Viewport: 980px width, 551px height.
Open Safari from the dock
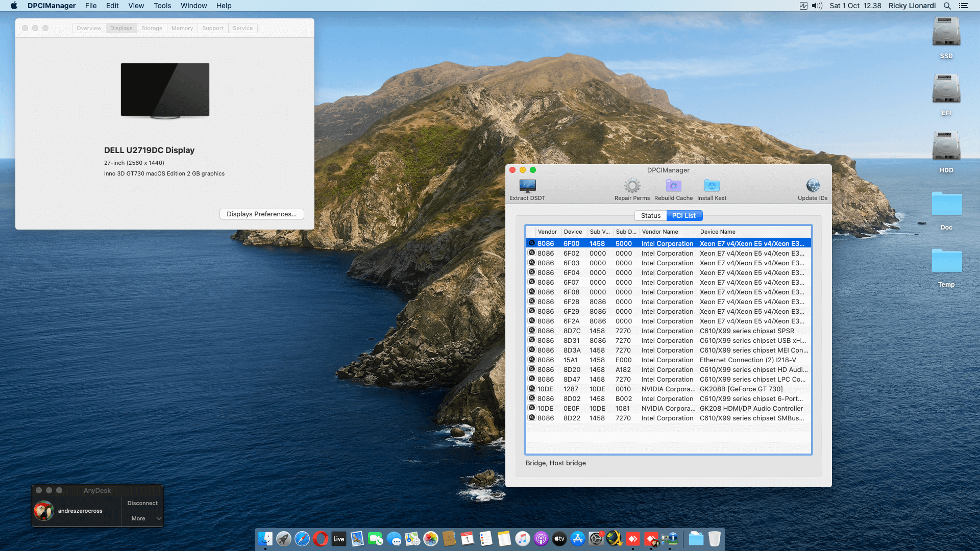302,539
